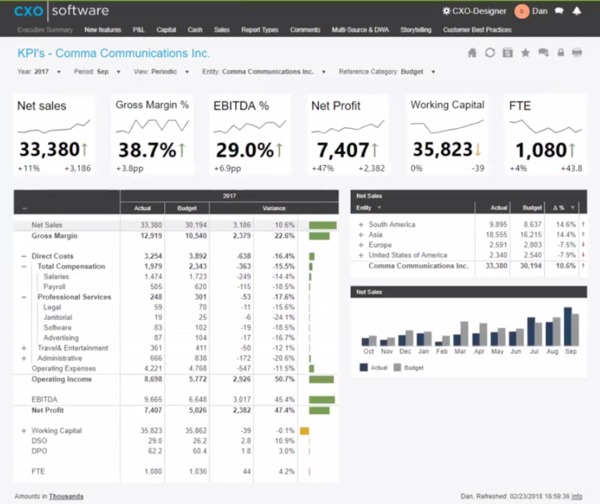Image resolution: width=600 pixels, height=504 pixels.
Task: Open Dan's user avatar menu
Action: 522,11
